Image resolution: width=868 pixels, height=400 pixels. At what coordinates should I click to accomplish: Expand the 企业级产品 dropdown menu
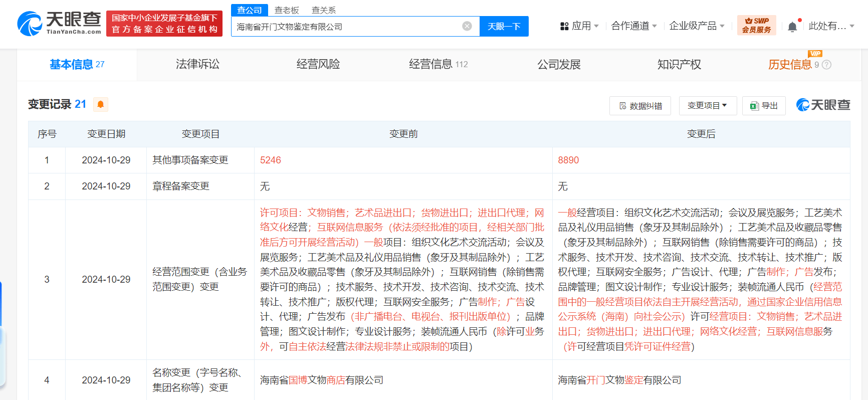pyautogui.click(x=697, y=26)
